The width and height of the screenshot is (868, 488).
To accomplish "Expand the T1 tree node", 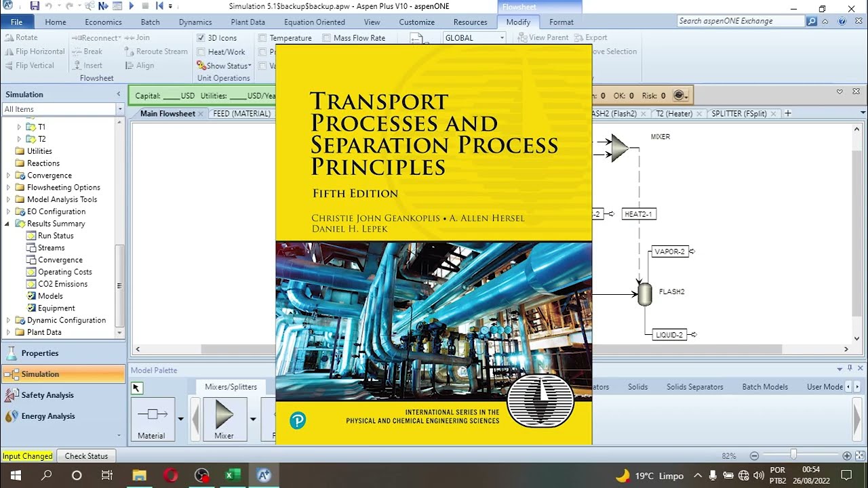I will coord(19,127).
